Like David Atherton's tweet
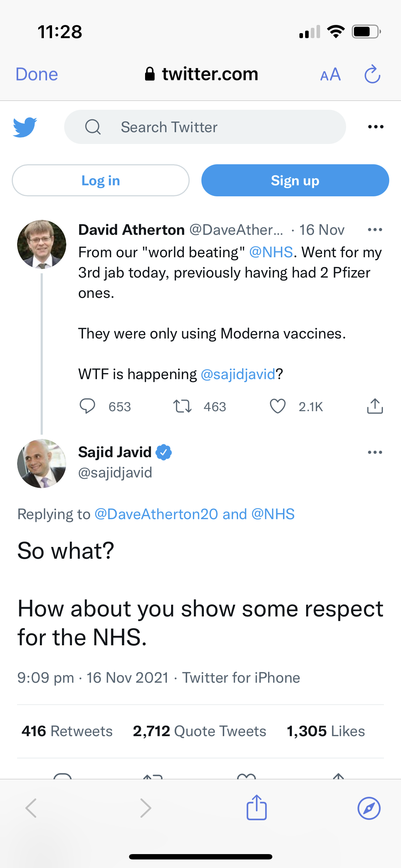Screen dimensions: 401x868 pos(278,406)
